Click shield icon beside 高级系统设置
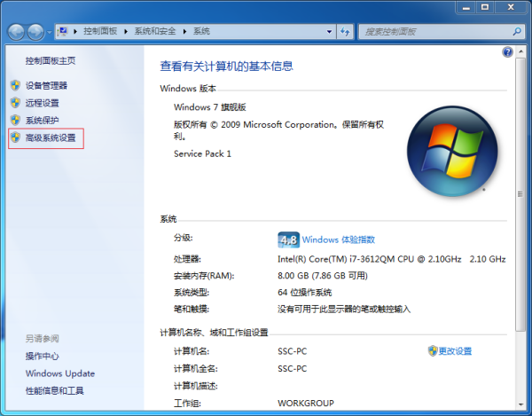Image resolution: width=532 pixels, height=416 pixels. point(15,137)
